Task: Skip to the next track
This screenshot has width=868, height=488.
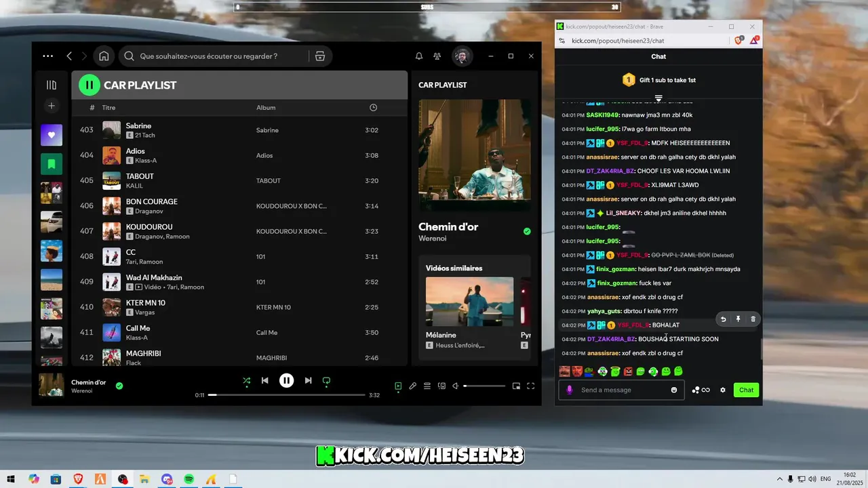Action: tap(308, 381)
